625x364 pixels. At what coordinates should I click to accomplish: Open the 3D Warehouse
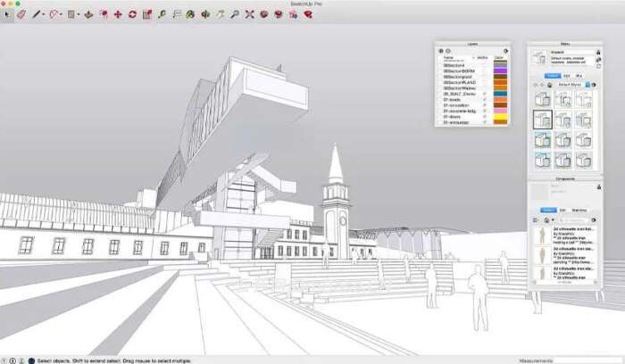point(264,15)
